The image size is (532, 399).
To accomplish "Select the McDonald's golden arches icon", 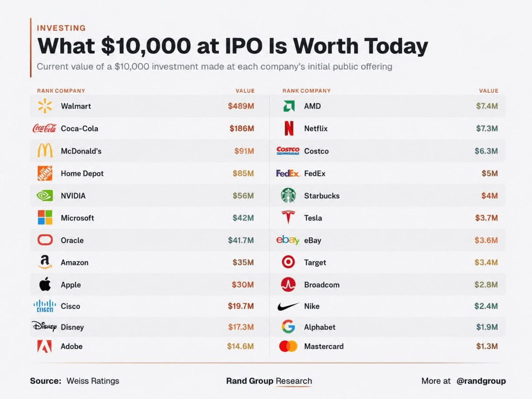I will click(x=45, y=150).
